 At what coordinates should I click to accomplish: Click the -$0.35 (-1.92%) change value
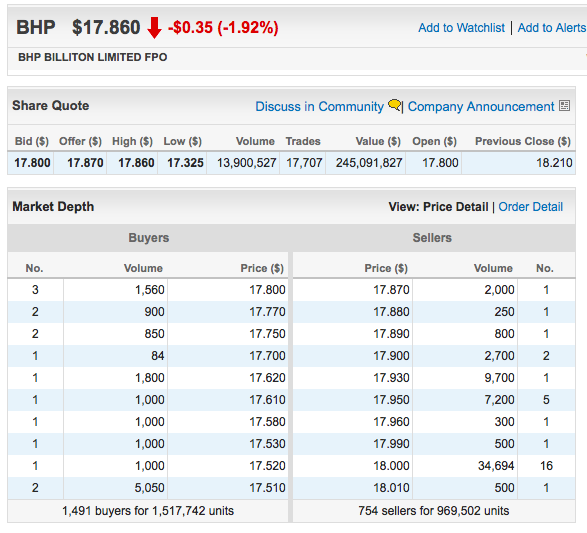(223, 28)
